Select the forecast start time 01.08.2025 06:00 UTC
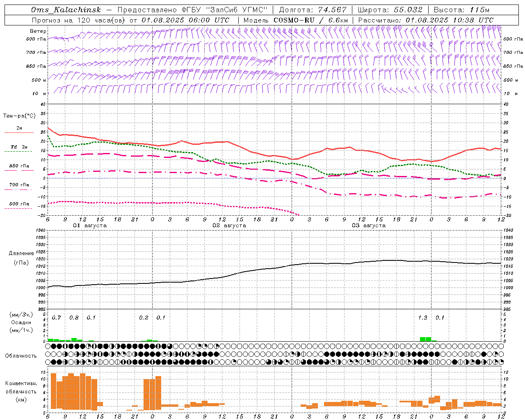The image size is (525, 420). pos(185,20)
